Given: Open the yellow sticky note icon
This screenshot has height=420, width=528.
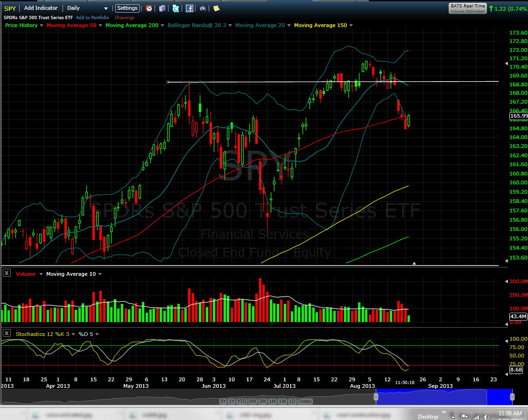Looking at the screenshot, I should tap(217, 8).
